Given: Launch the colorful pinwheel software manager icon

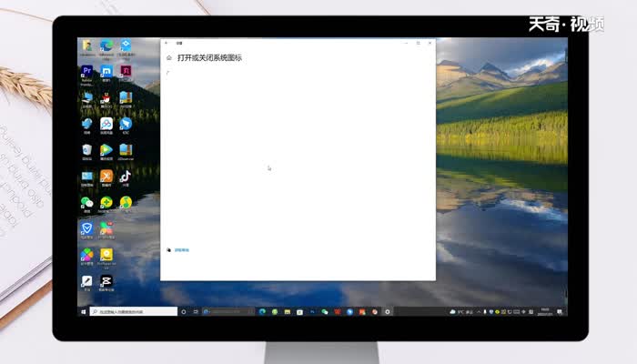Looking at the screenshot, I should (87, 257).
